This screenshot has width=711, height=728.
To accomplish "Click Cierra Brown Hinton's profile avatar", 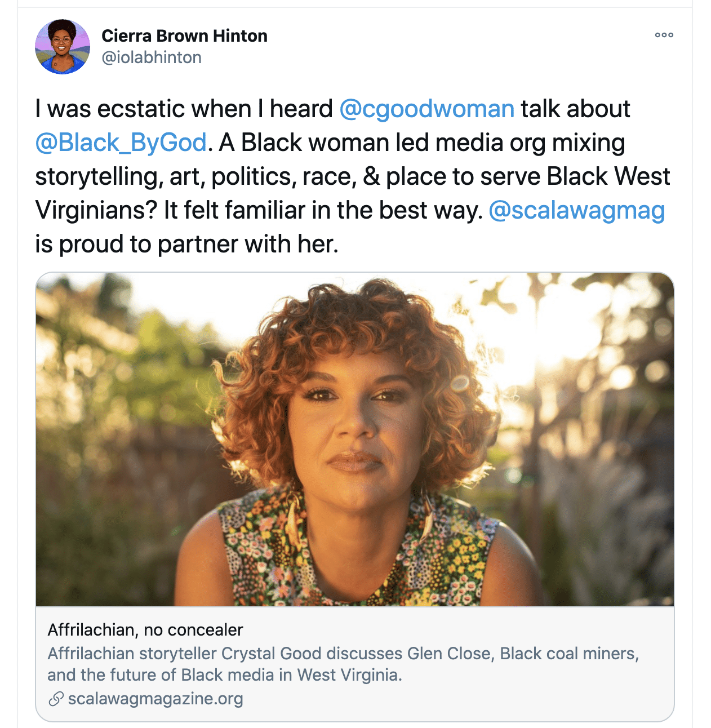I will pos(63,47).
